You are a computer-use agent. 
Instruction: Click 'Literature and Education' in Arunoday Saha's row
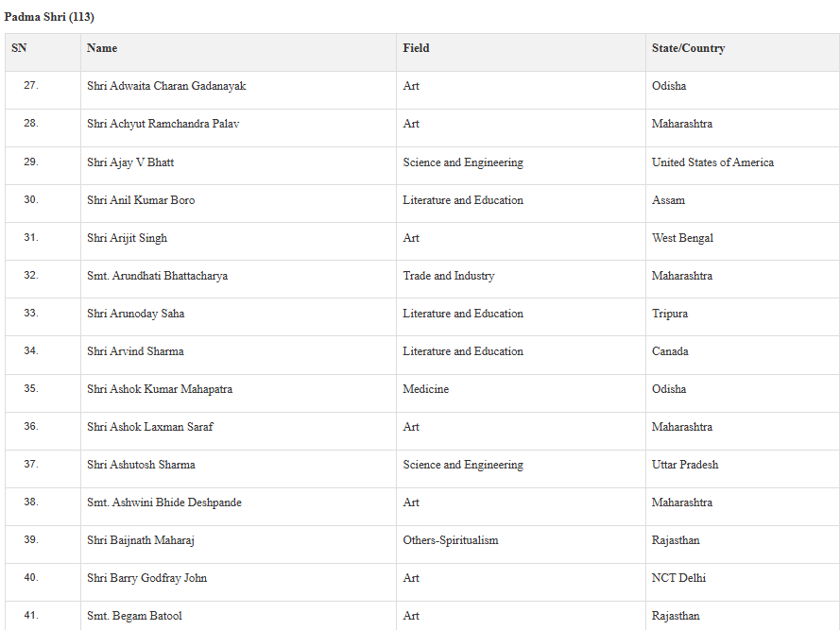(x=463, y=314)
